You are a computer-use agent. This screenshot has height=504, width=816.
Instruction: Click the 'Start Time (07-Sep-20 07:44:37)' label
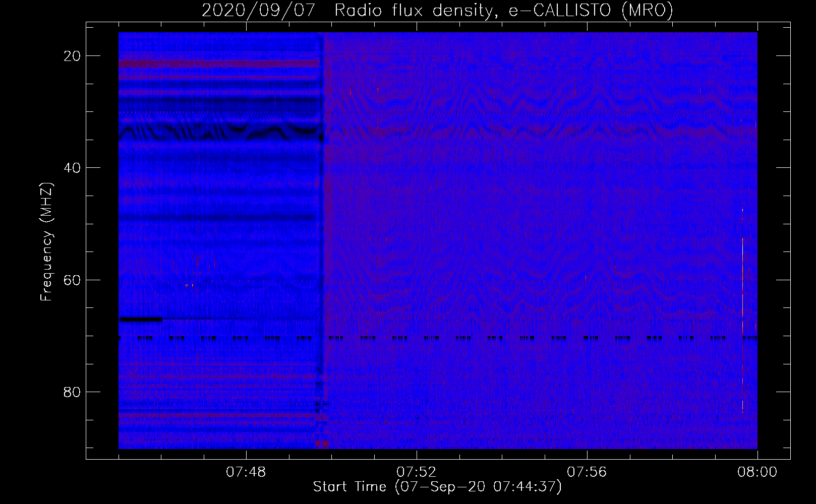[437, 487]
